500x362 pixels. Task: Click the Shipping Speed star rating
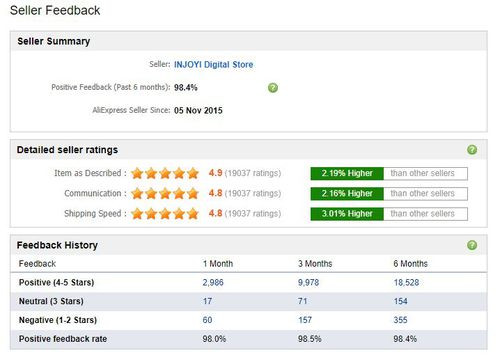tap(165, 214)
